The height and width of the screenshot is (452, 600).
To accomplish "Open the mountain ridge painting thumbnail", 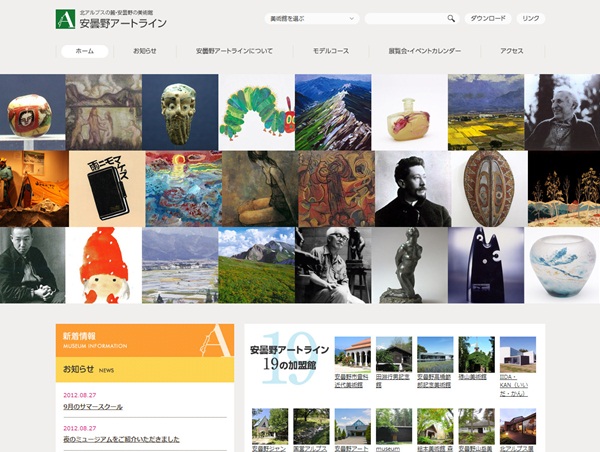I will coord(333,112).
